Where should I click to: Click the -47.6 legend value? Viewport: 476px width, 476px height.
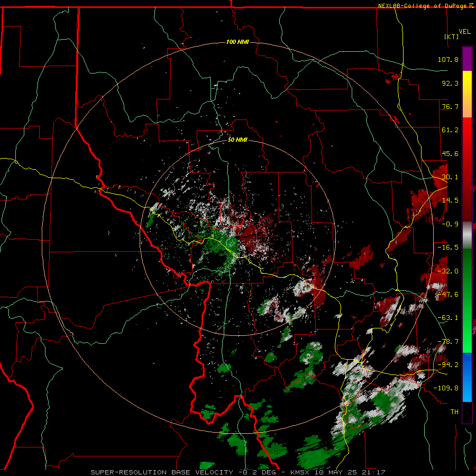[448, 295]
